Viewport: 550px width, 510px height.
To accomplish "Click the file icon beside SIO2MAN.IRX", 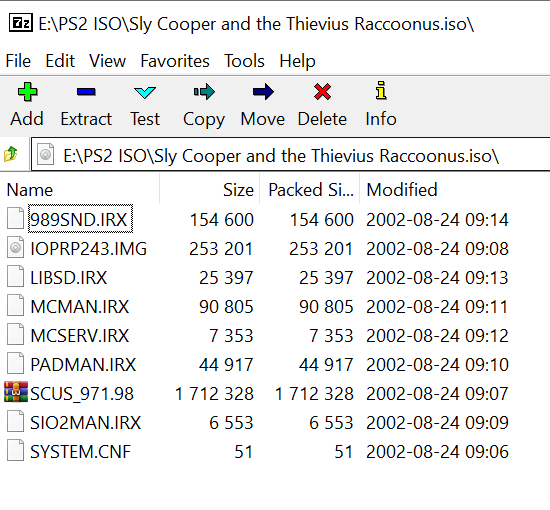I will (x=15, y=422).
